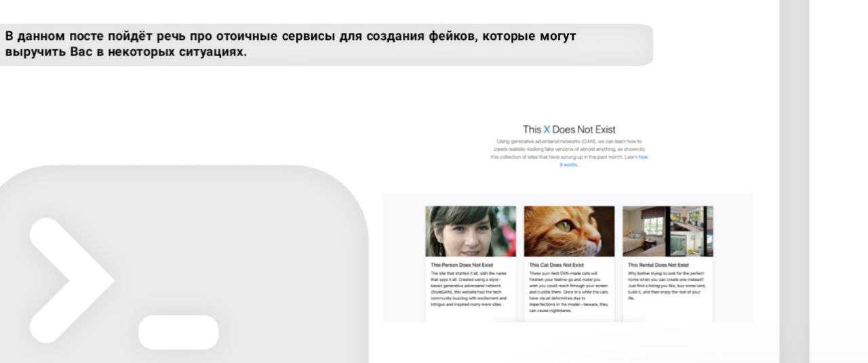Viewport: 868px width, 363px height.
Task: Click the 'This X Does Not Exist' heading
Action: click(569, 129)
